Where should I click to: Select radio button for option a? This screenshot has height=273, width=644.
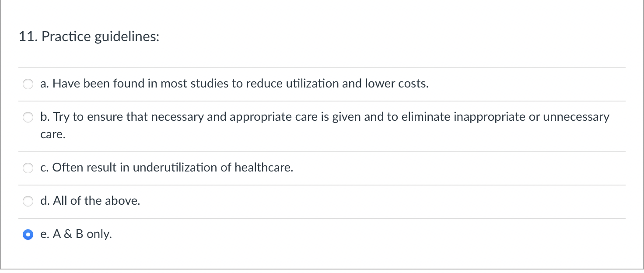click(x=28, y=84)
